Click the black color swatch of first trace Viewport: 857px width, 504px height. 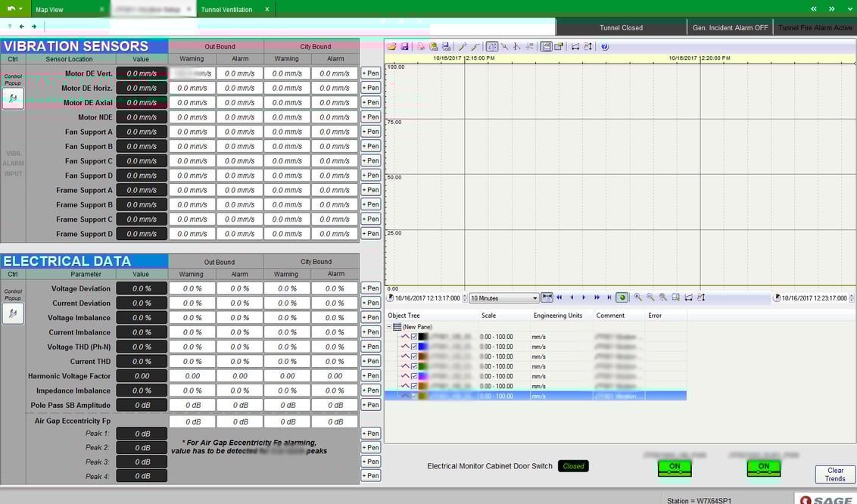click(x=424, y=337)
